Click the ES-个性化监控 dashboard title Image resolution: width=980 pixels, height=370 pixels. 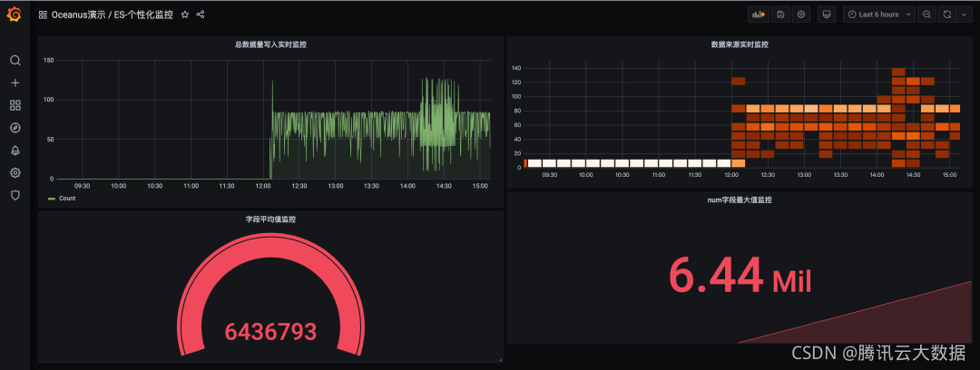(143, 15)
